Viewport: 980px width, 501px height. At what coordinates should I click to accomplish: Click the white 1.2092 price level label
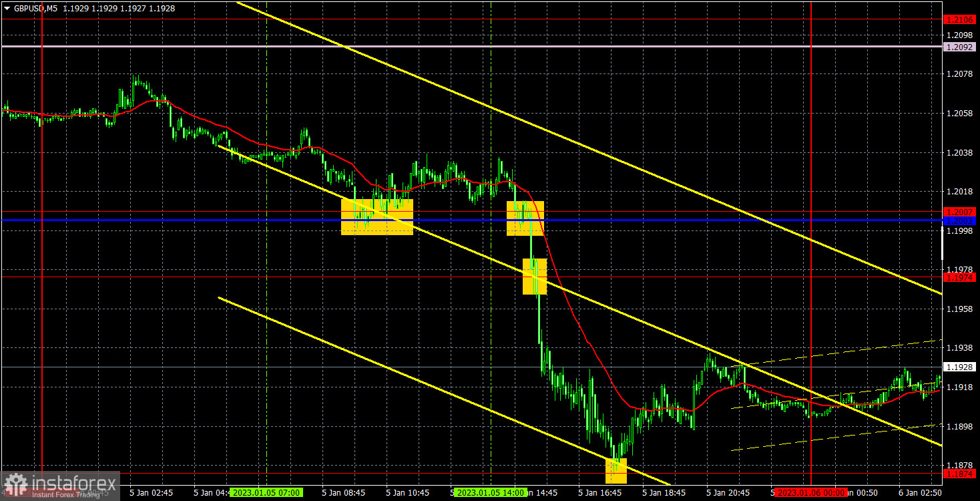(x=960, y=47)
